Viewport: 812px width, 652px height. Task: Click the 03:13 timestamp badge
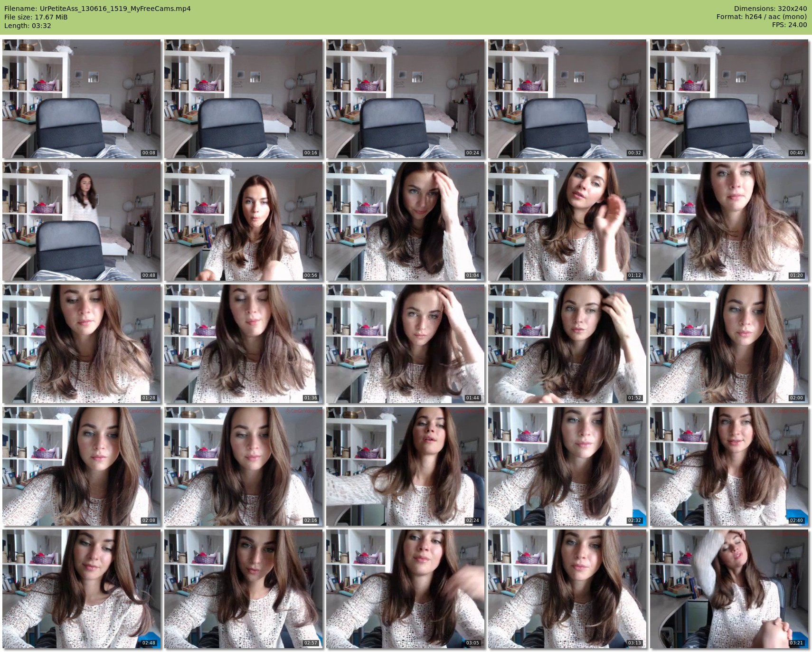(634, 643)
